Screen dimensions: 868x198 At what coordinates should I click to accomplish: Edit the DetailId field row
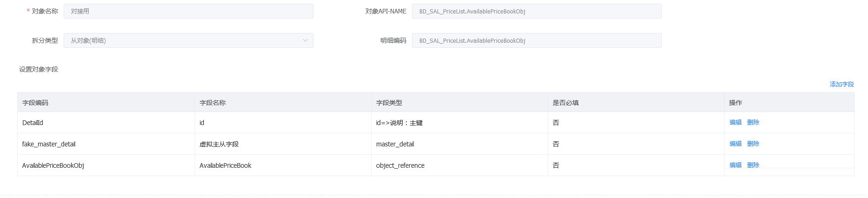(735, 122)
